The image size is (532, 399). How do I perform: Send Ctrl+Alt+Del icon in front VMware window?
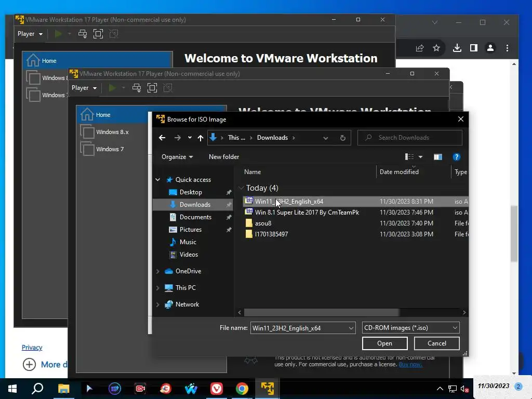[x=137, y=88]
